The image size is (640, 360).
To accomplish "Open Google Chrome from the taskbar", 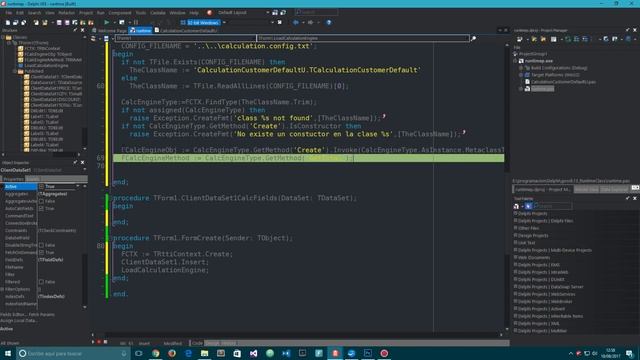I will (156, 353).
